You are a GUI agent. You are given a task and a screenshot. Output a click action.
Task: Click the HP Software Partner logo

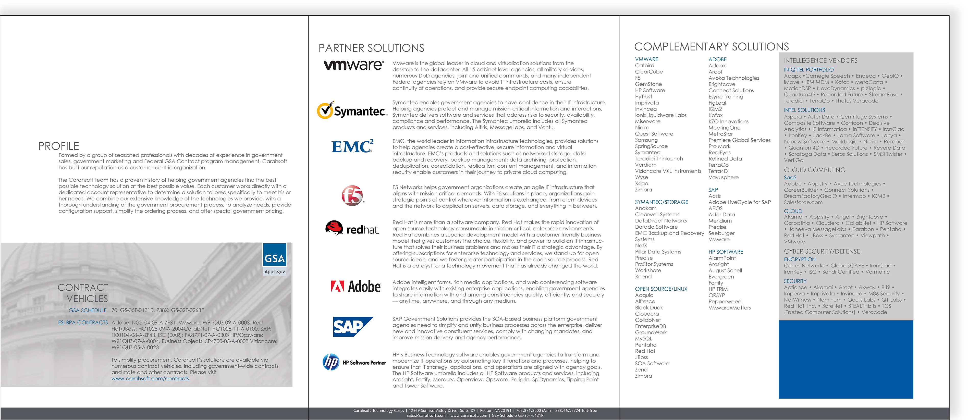354,362
